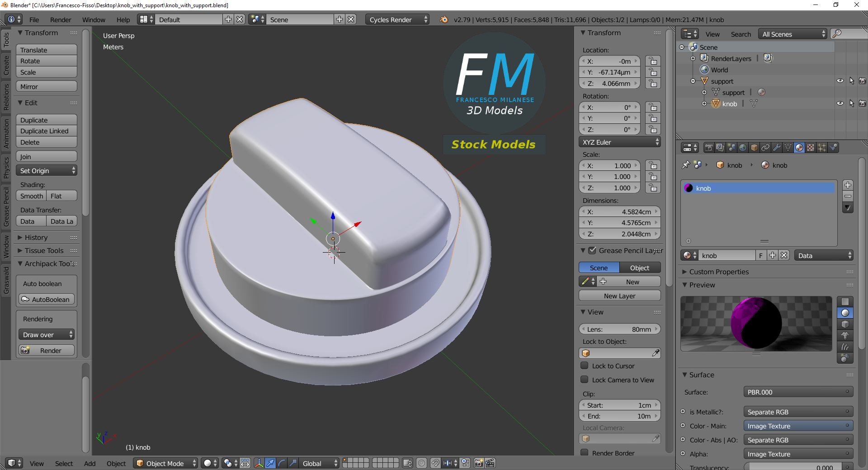Switch to the Physics tab in tool shelf
This screenshot has width=868, height=470.
click(6, 168)
